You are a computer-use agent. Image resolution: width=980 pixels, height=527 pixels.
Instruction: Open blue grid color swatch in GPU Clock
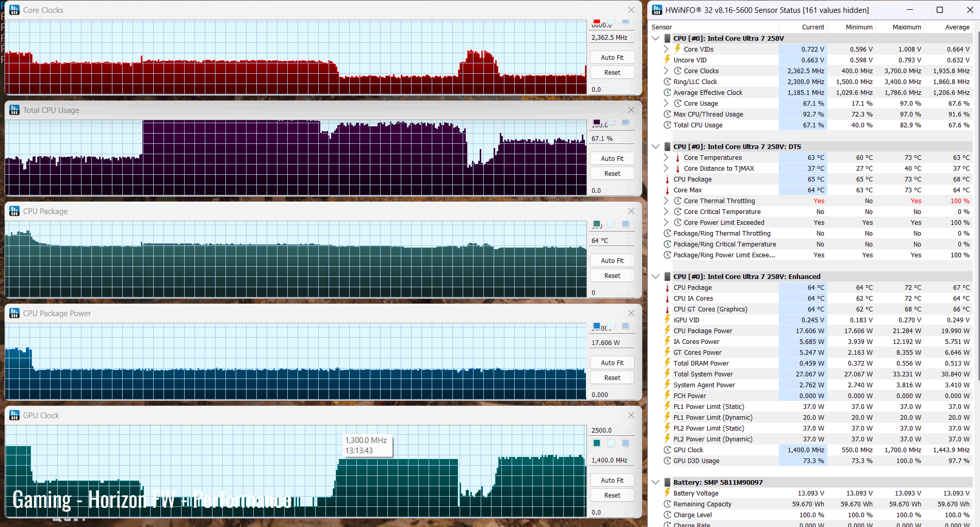point(626,443)
